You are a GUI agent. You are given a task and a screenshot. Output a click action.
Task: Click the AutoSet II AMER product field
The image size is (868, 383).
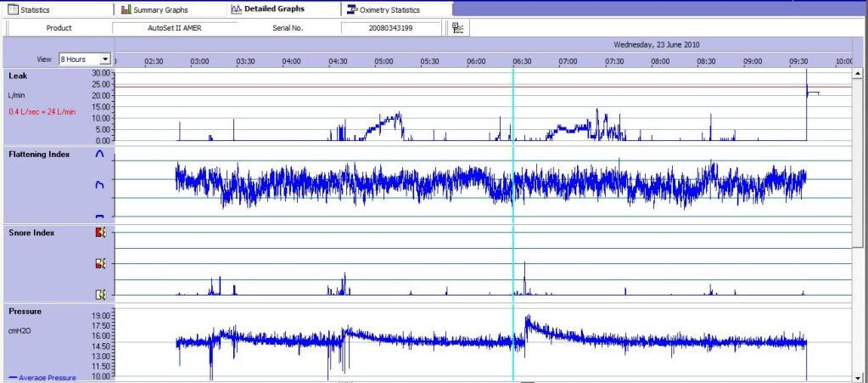click(175, 28)
